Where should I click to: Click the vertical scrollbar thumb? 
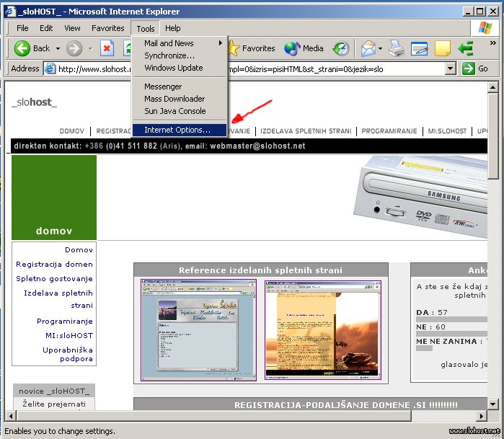pos(492,136)
